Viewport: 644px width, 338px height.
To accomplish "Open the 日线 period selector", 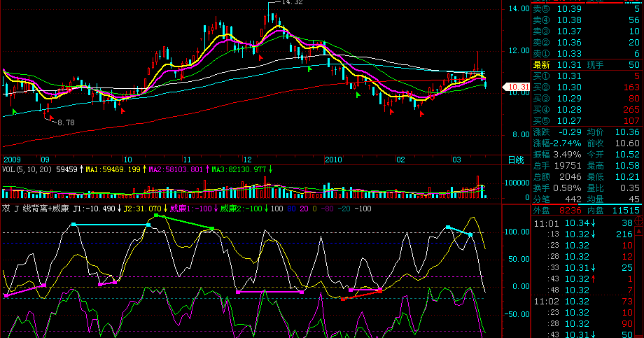I will coord(516,160).
